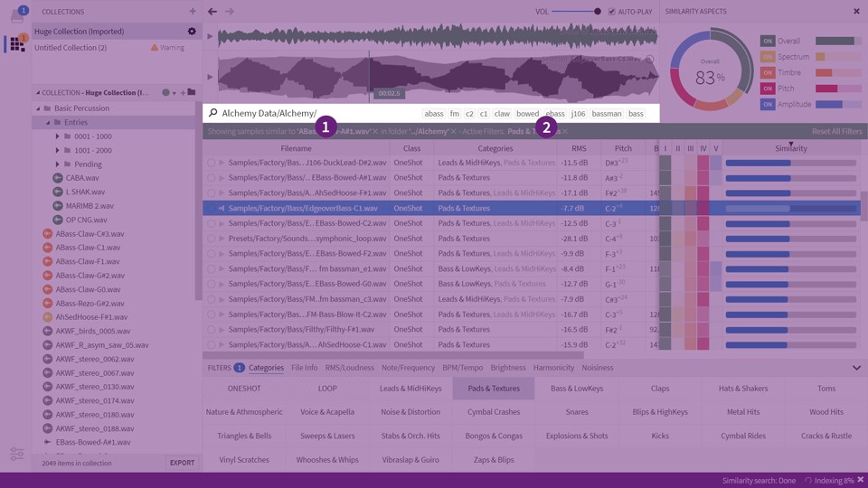The width and height of the screenshot is (868, 488).
Task: Remove the Pads & Textures active filter
Action: 565,132
